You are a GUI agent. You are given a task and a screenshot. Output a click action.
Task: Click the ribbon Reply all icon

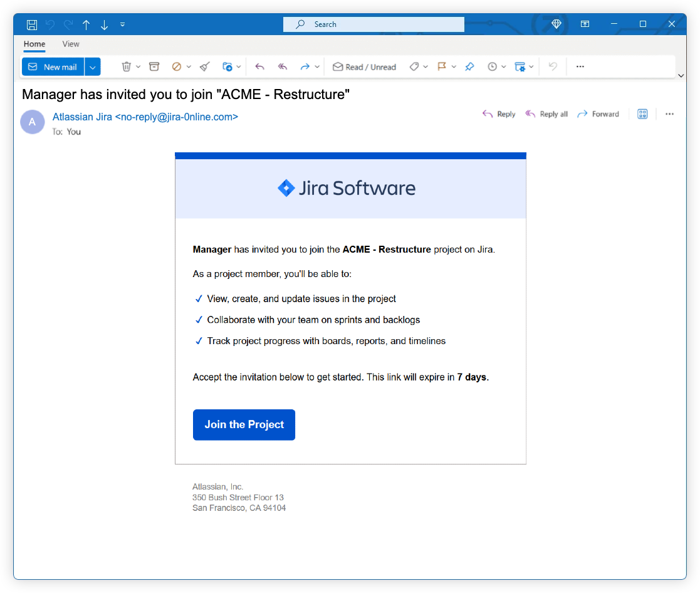pyautogui.click(x=282, y=66)
